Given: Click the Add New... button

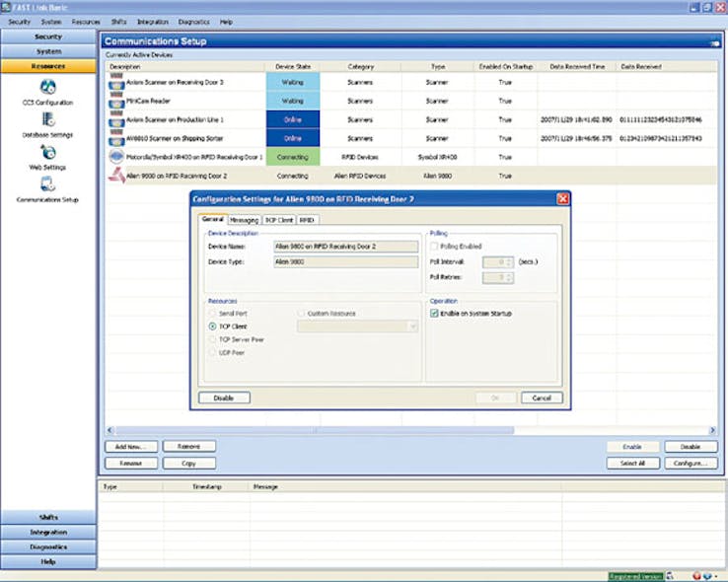Looking at the screenshot, I should point(131,447).
